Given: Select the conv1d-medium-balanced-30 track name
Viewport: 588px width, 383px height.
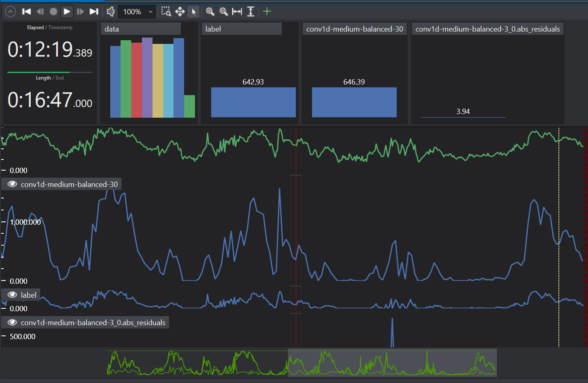Looking at the screenshot, I should [69, 185].
